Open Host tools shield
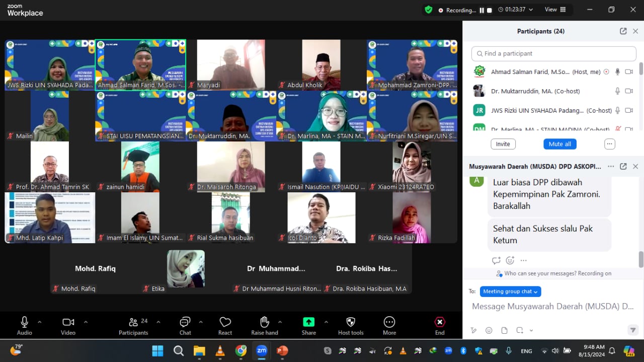The height and width of the screenshot is (362, 644). (351, 326)
